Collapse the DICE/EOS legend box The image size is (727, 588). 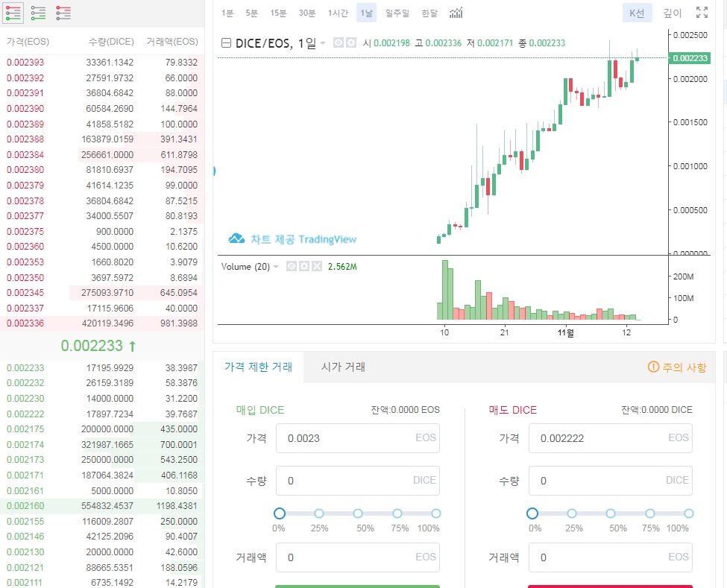pos(226,43)
